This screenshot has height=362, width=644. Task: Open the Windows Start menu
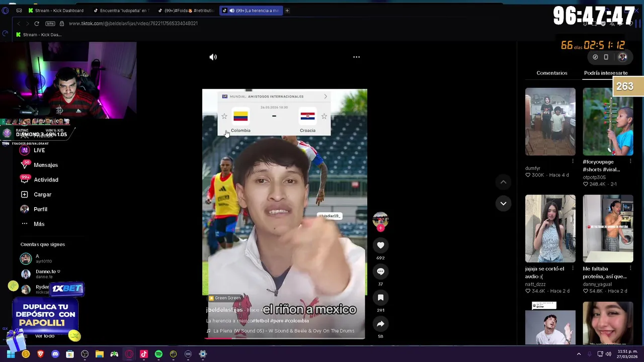11,354
